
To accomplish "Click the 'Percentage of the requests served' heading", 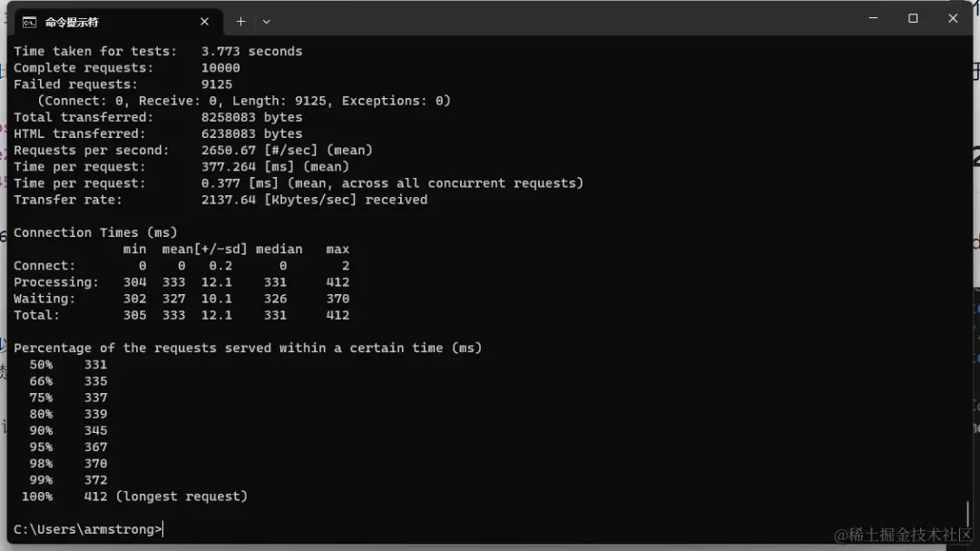I will coord(248,348).
